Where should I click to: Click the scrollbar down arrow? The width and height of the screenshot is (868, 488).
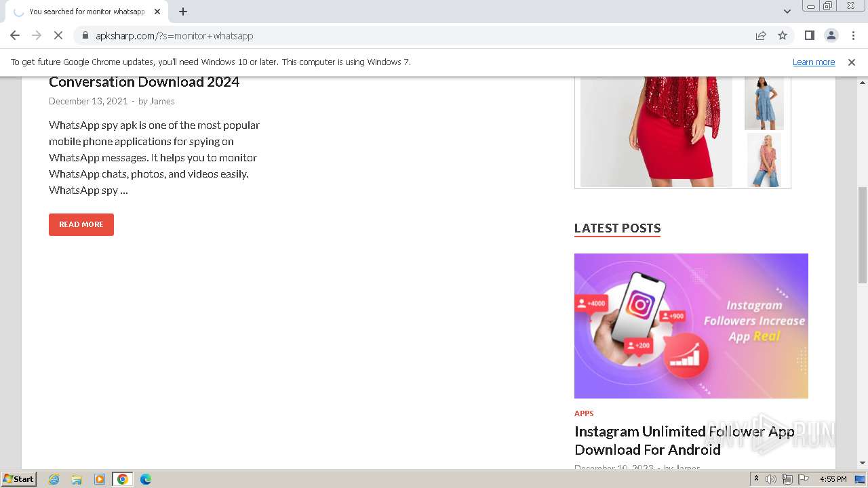point(863,463)
